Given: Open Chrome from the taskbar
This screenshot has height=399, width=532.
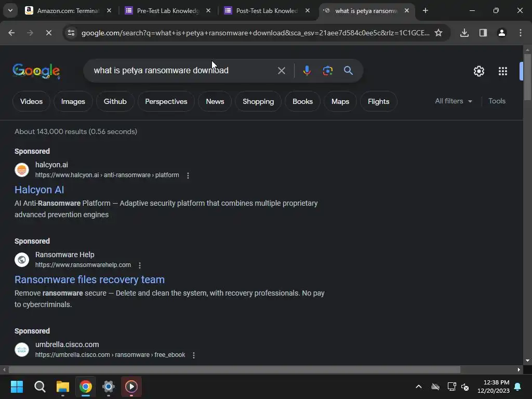Looking at the screenshot, I should click(86, 387).
